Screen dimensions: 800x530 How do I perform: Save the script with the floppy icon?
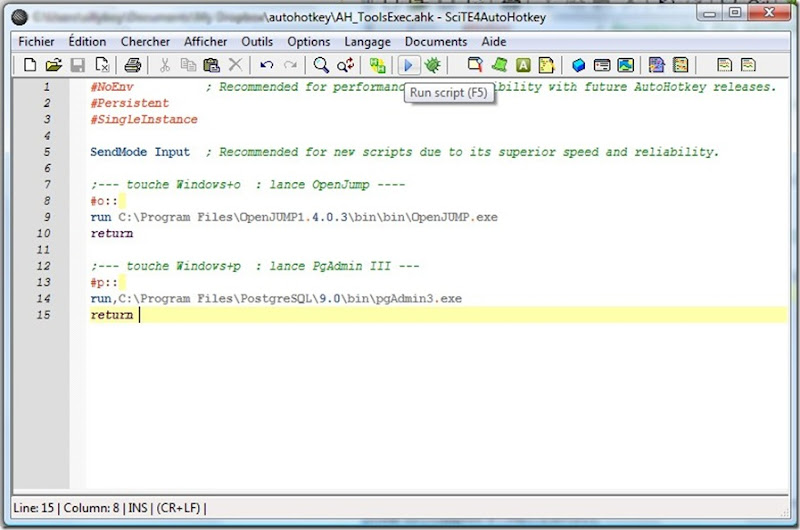click(x=78, y=65)
